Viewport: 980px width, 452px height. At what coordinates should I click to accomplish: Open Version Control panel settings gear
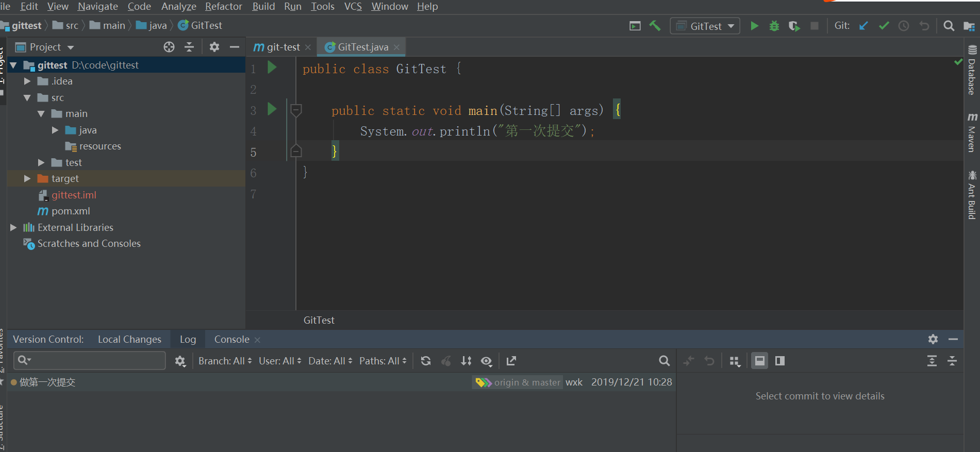pyautogui.click(x=933, y=339)
